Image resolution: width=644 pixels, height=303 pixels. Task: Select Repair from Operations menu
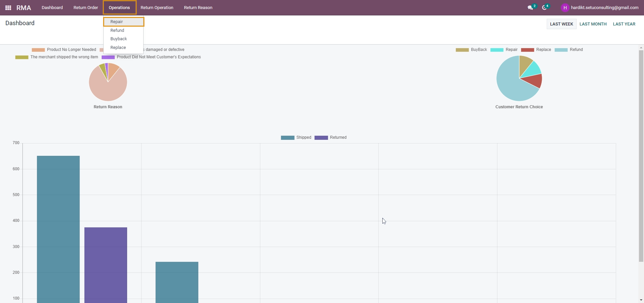117,22
